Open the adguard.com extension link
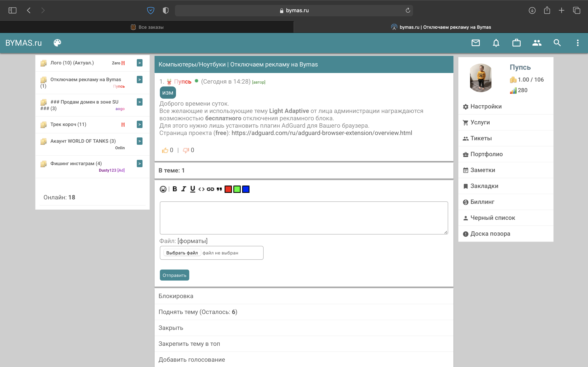 322,133
